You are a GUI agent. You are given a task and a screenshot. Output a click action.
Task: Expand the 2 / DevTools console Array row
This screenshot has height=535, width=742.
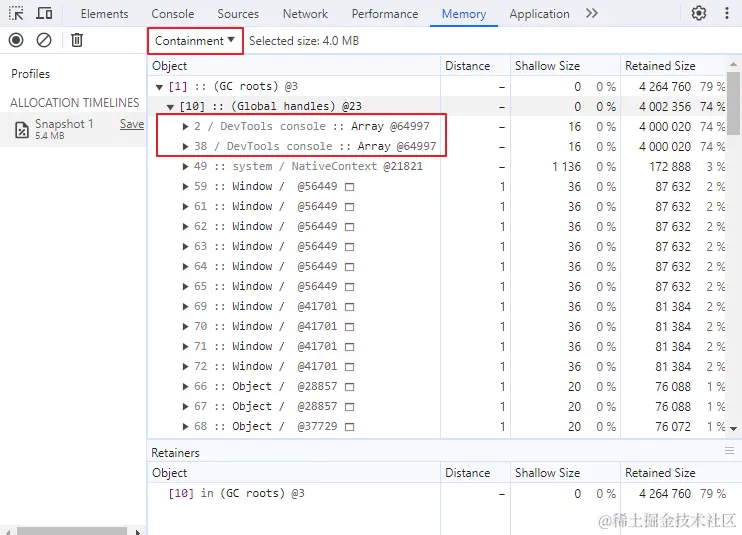point(186,126)
